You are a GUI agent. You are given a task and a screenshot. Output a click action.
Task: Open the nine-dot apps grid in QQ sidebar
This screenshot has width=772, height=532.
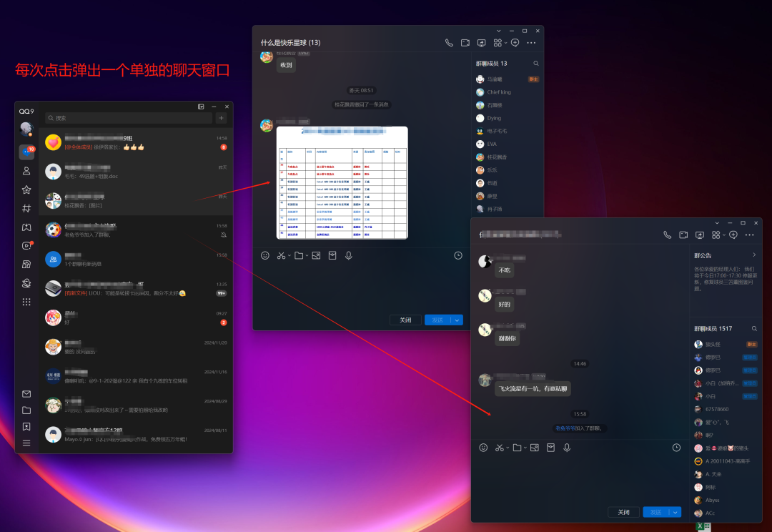pyautogui.click(x=26, y=302)
